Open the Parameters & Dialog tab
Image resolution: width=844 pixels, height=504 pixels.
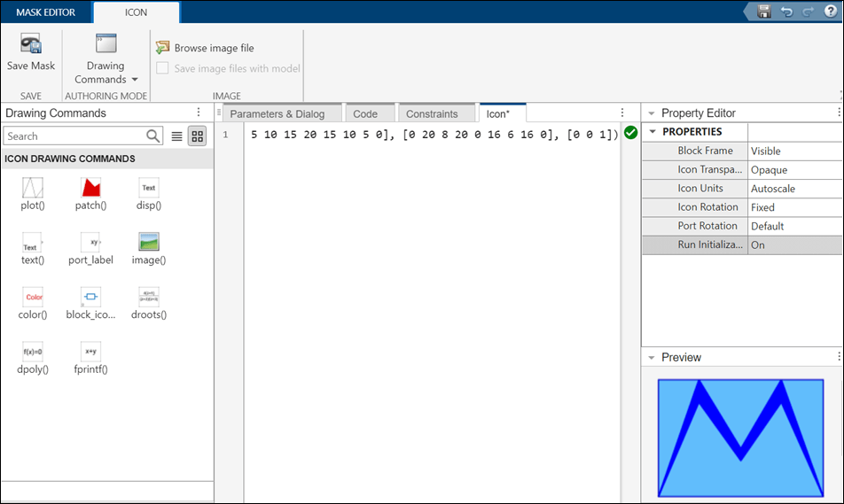[277, 113]
